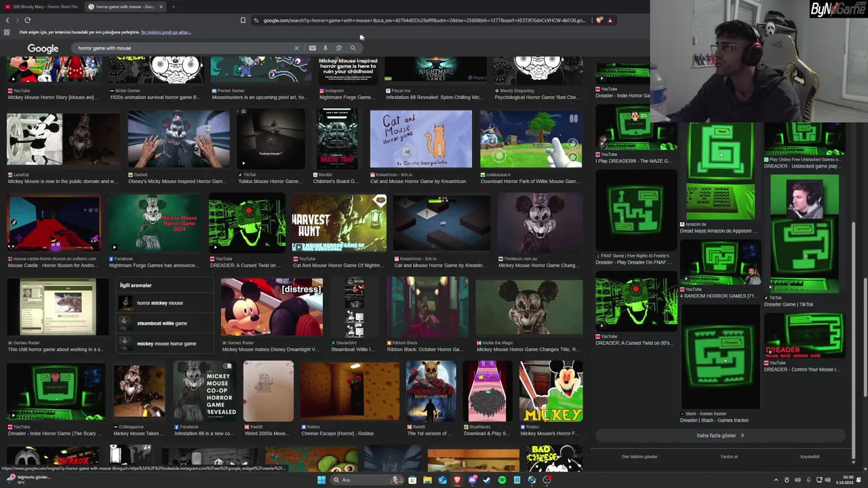Screen dimensions: 868x488
Task: Open the Brave shields lion icon
Action: tap(599, 20)
